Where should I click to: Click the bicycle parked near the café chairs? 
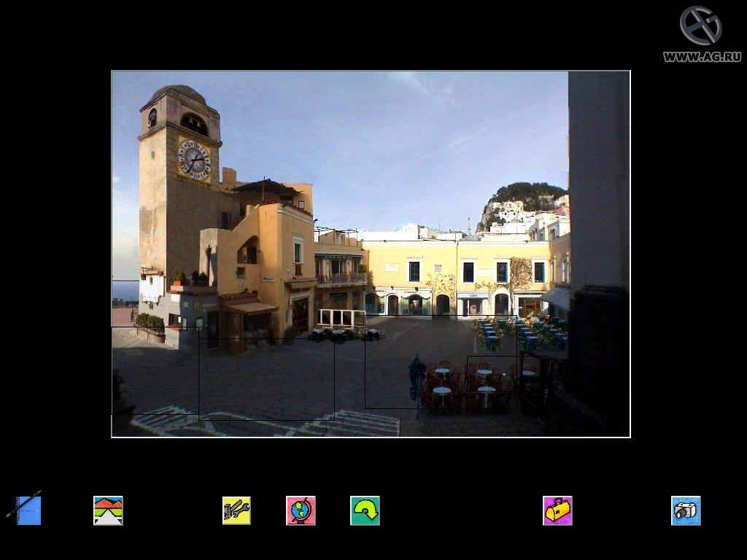pos(417,386)
